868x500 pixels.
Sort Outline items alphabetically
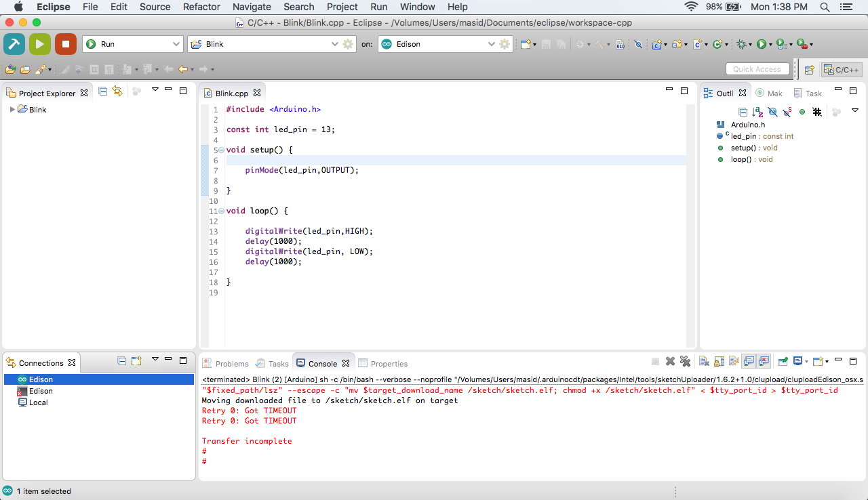pyautogui.click(x=757, y=112)
